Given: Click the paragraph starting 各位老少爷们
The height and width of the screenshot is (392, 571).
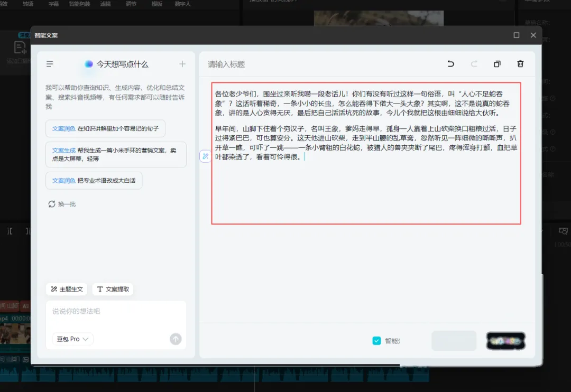Looking at the screenshot, I should pyautogui.click(x=363, y=104).
